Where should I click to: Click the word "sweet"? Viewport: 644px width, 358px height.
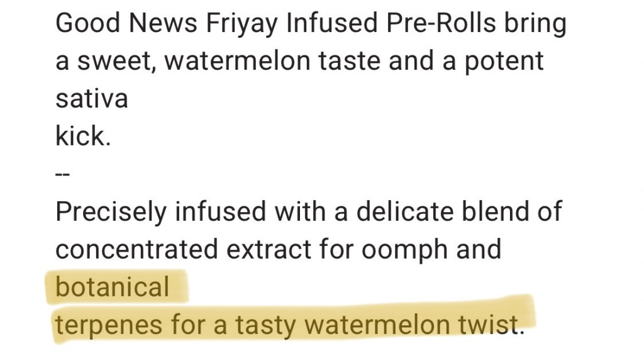tap(116, 62)
